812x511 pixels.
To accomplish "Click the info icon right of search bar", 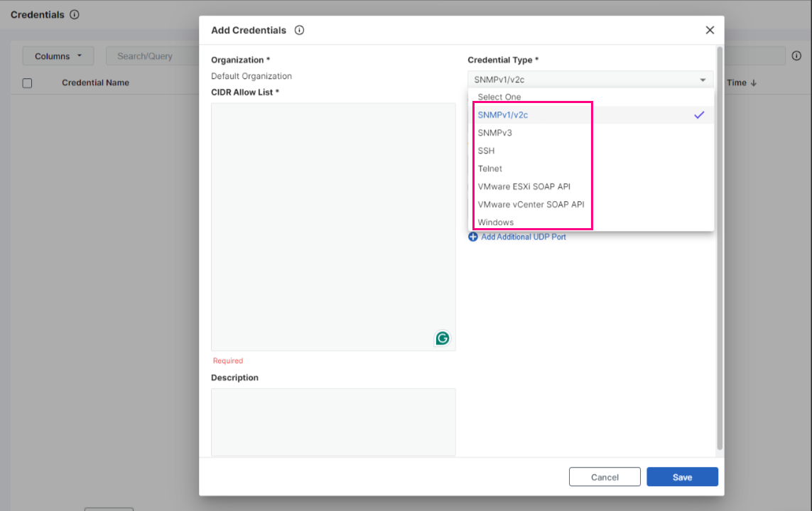I will click(796, 56).
